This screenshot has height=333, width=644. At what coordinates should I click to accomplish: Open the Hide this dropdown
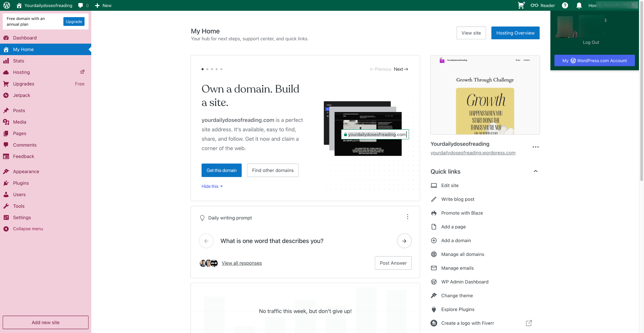212,186
